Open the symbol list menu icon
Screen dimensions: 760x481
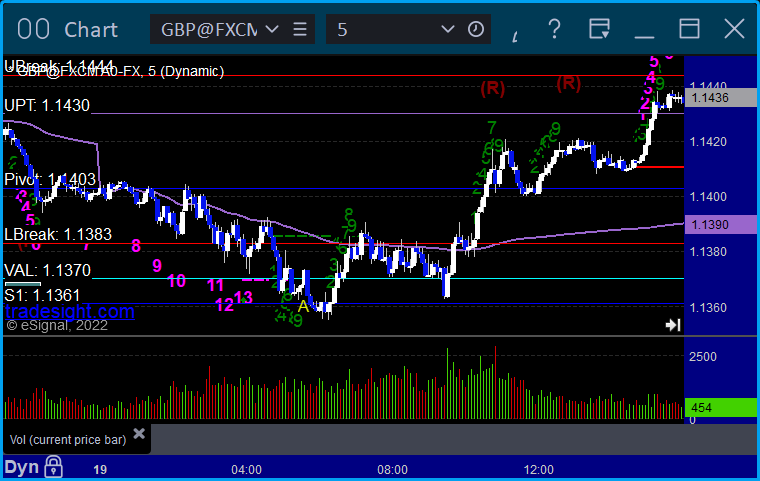point(300,29)
